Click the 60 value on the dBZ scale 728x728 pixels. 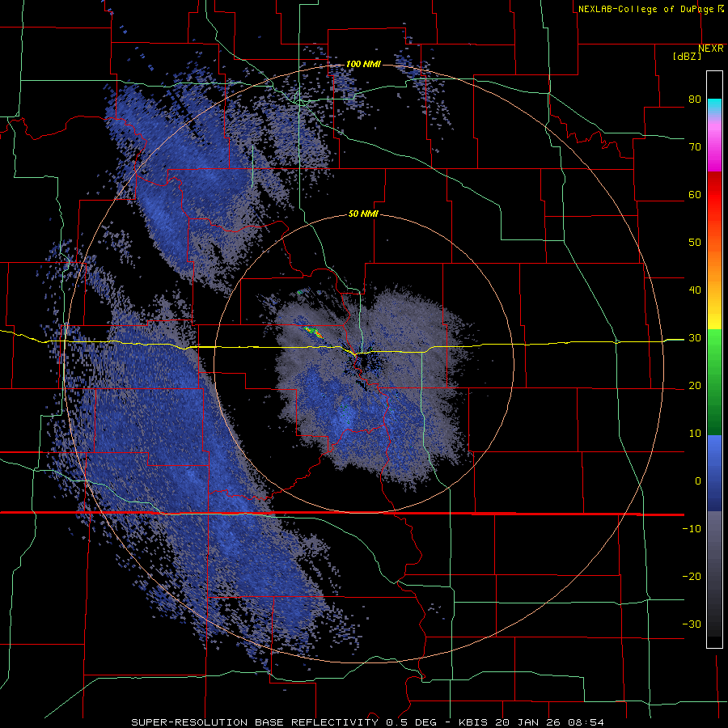tap(695, 194)
